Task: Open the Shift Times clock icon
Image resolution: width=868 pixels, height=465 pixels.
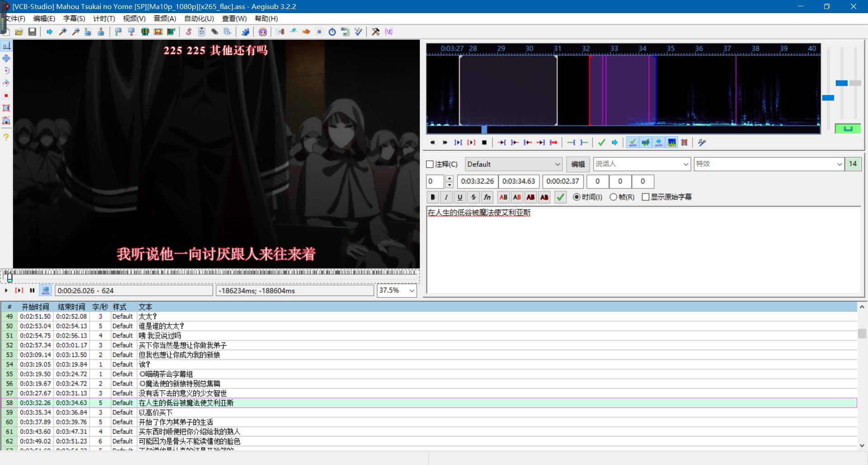Action: (x=332, y=32)
